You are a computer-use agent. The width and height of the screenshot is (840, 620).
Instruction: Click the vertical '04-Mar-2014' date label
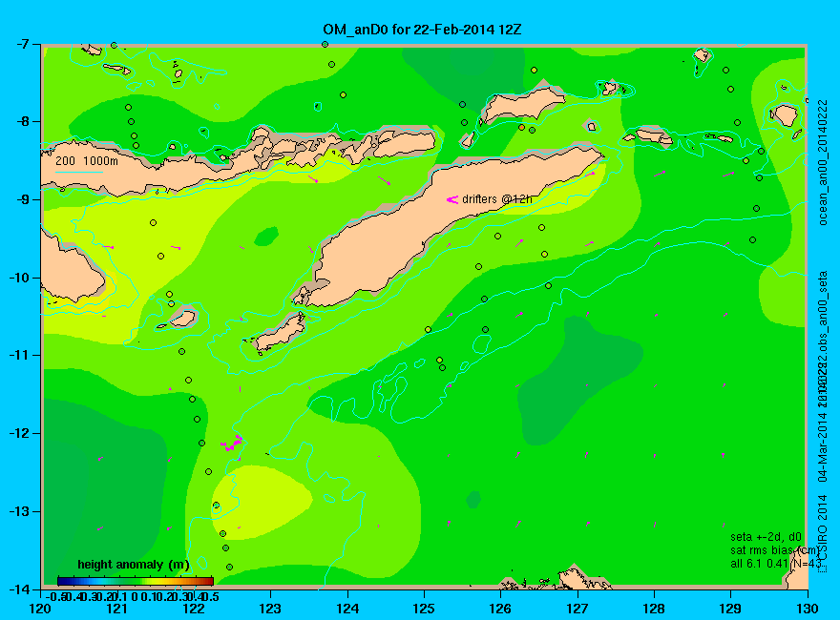coord(823,445)
